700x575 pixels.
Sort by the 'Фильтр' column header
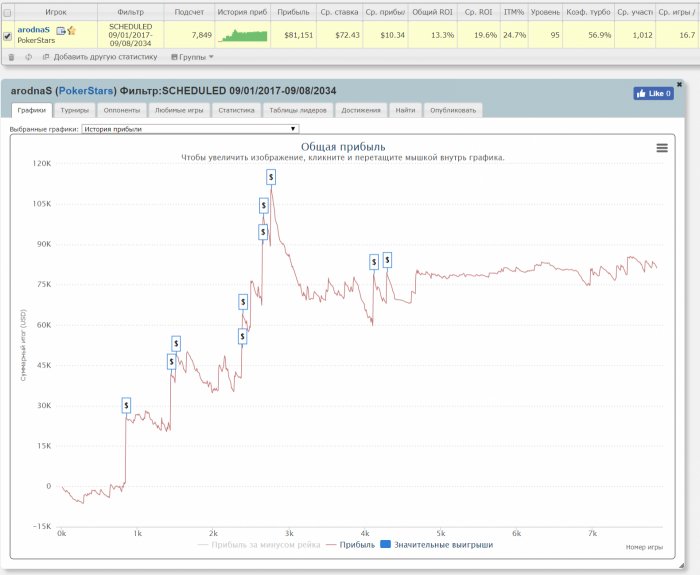pyautogui.click(x=130, y=12)
